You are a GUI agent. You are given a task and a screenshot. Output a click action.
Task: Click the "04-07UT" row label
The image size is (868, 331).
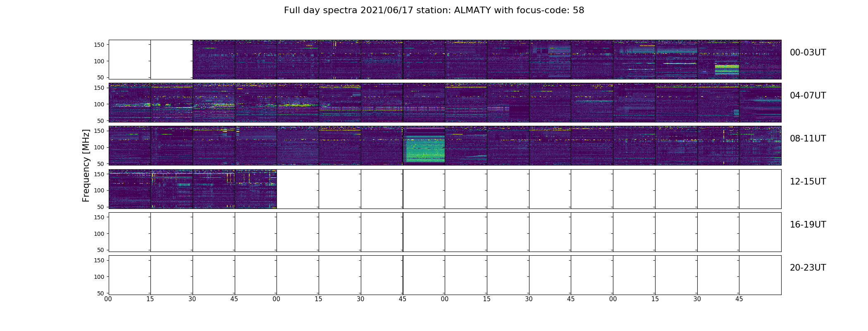[808, 96]
